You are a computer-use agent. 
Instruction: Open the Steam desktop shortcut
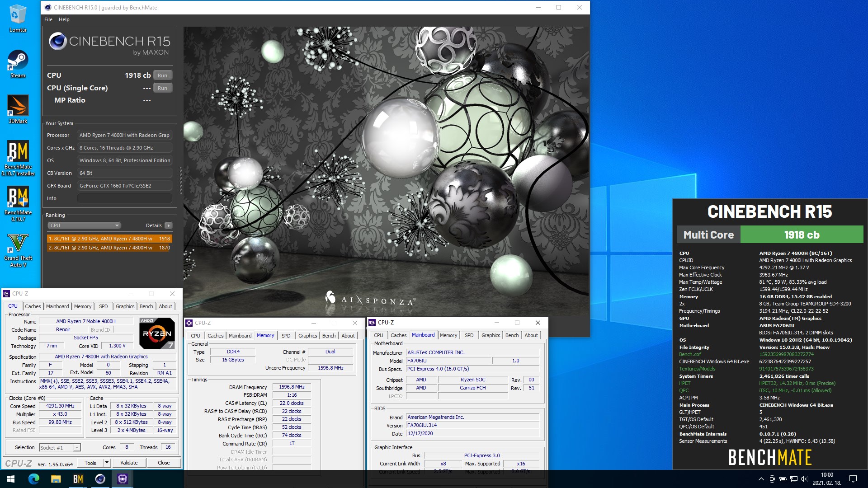tap(18, 64)
